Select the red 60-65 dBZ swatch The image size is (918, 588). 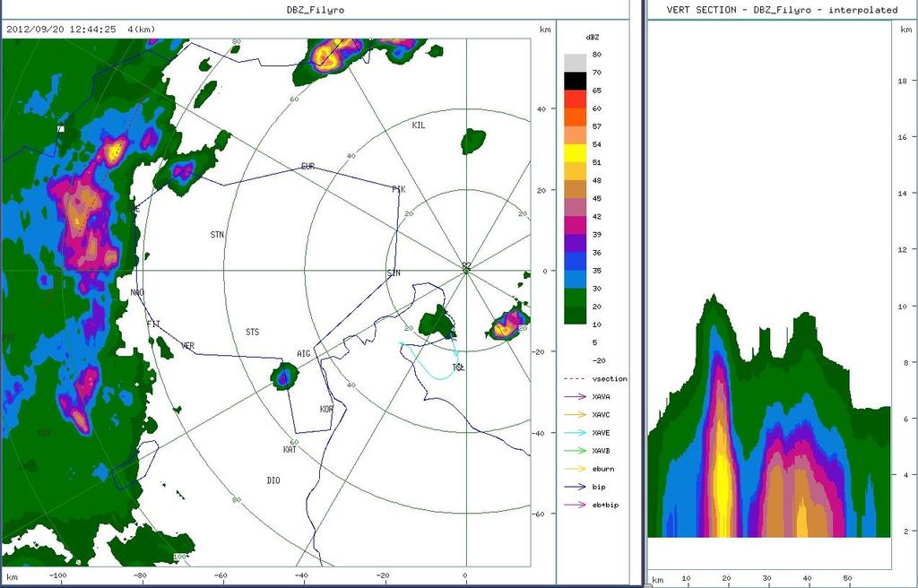point(575,99)
